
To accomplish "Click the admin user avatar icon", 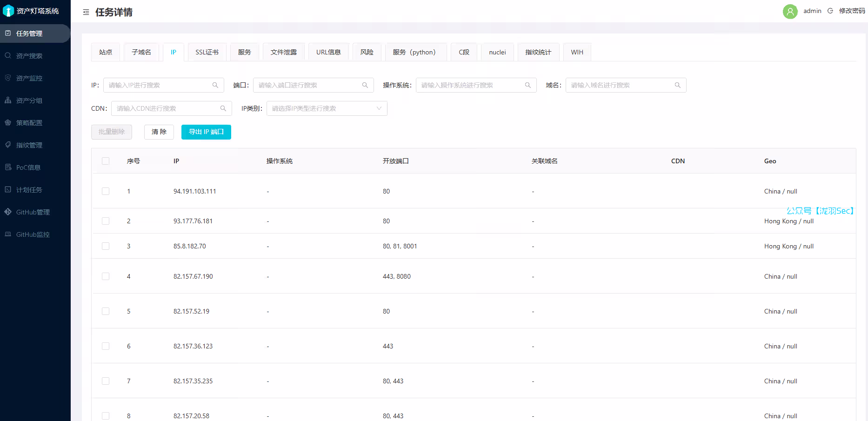I will pyautogui.click(x=790, y=11).
